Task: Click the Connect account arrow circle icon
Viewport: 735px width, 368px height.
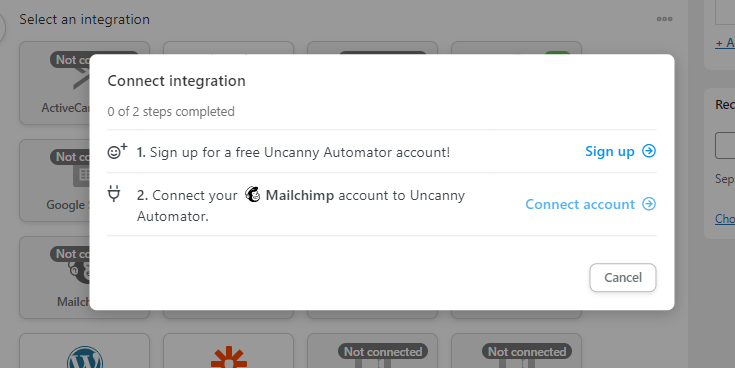Action: click(649, 203)
